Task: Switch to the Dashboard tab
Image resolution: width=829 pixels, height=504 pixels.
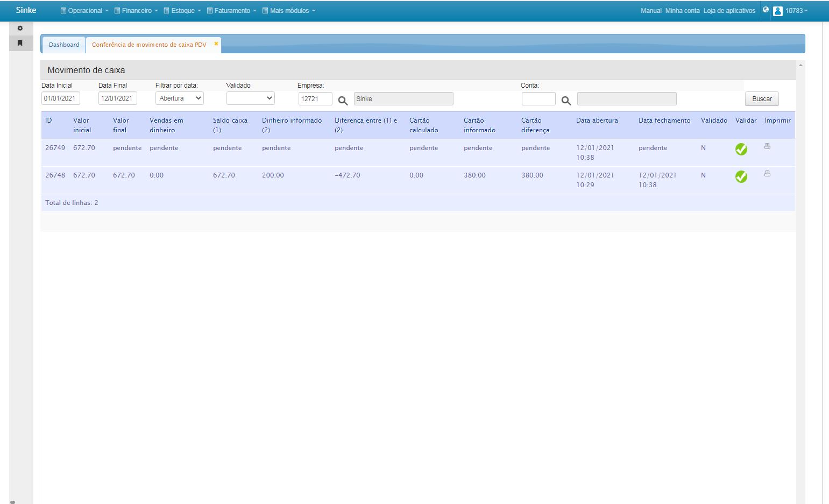Action: pyautogui.click(x=64, y=45)
